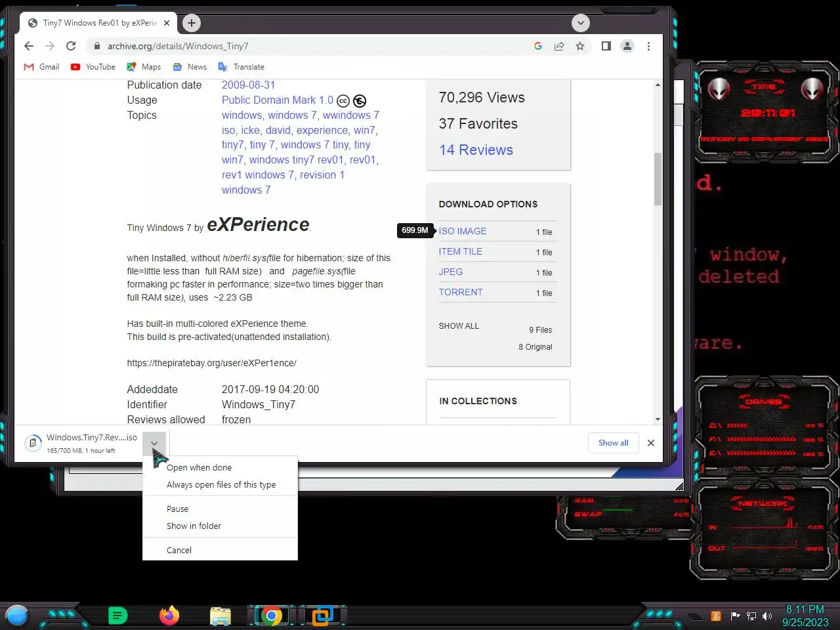
Task: Click the '8 Original' files link
Action: 535,347
